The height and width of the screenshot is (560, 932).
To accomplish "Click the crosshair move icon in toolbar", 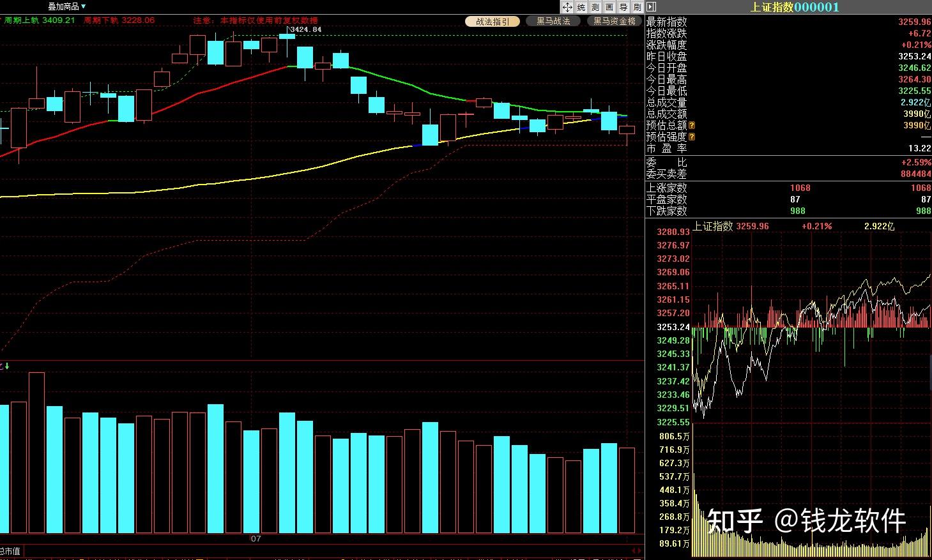I will (567, 7).
